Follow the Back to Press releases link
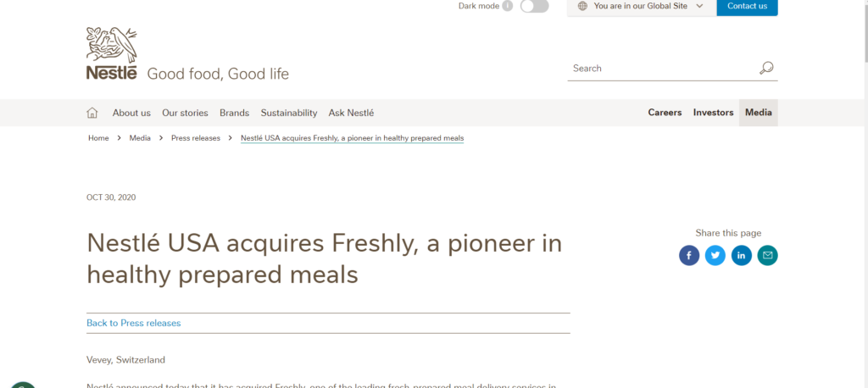Image resolution: width=868 pixels, height=388 pixels. click(133, 323)
